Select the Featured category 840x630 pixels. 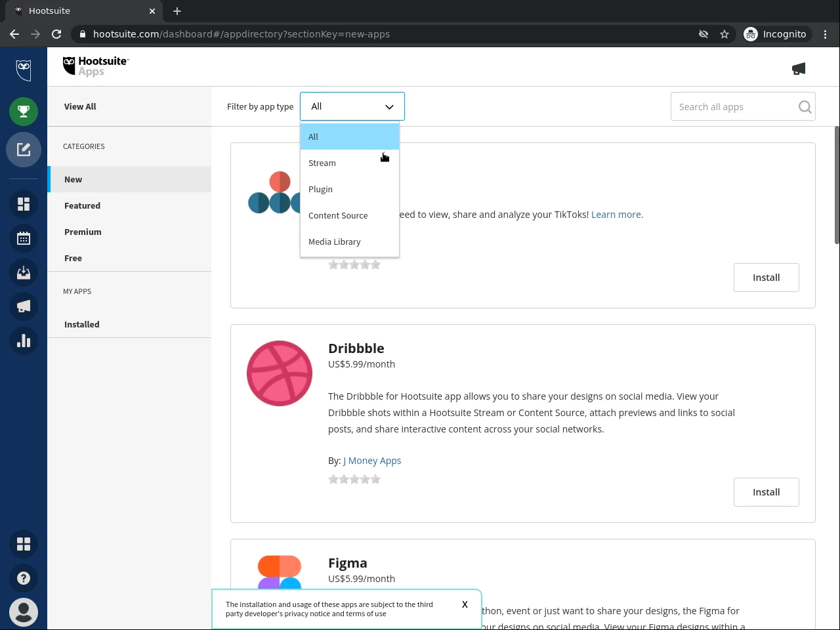pos(129,205)
